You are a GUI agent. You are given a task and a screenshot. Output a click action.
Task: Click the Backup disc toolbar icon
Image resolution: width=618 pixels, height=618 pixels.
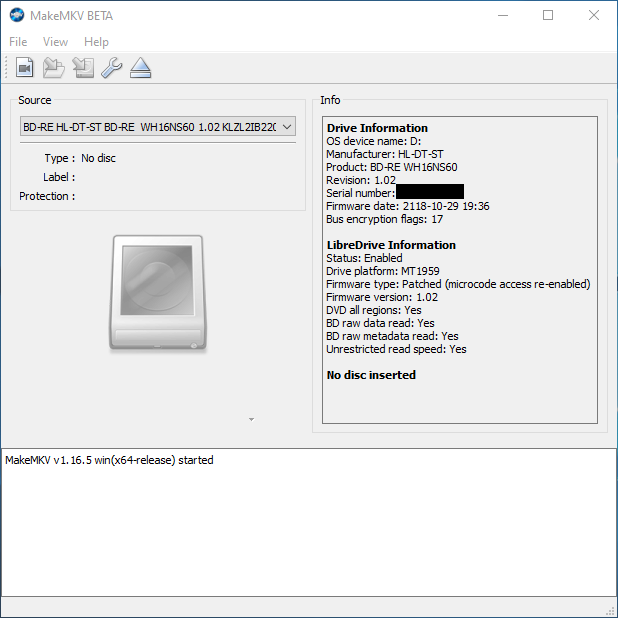[83, 68]
